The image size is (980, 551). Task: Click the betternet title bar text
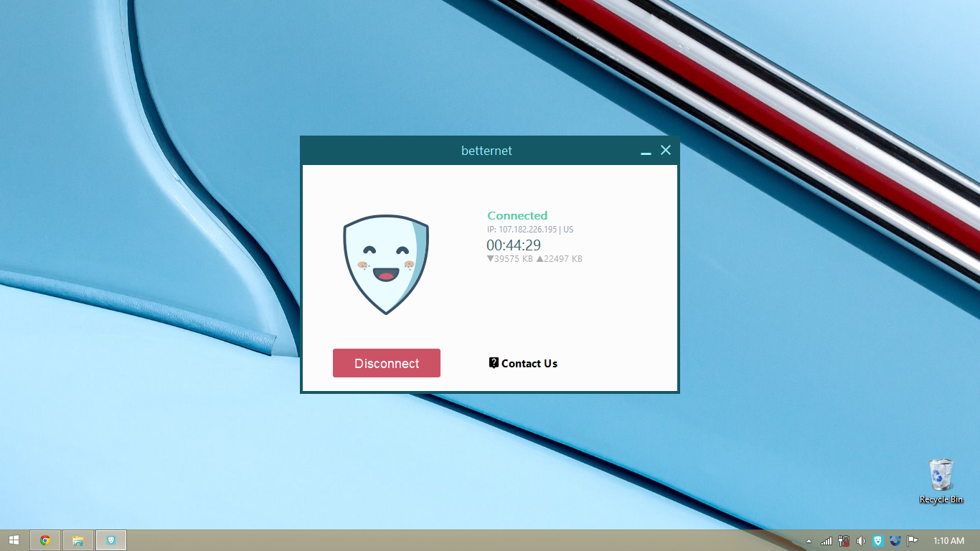tap(486, 151)
